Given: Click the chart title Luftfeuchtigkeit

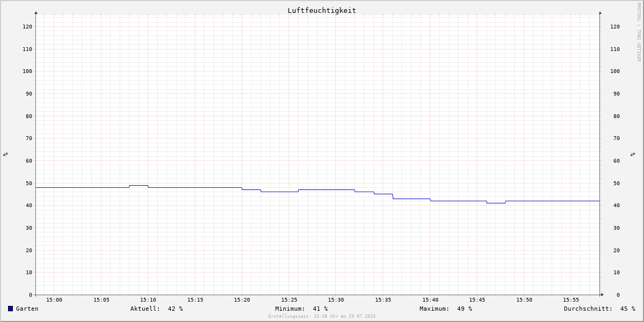Looking at the screenshot, I should tap(322, 10).
